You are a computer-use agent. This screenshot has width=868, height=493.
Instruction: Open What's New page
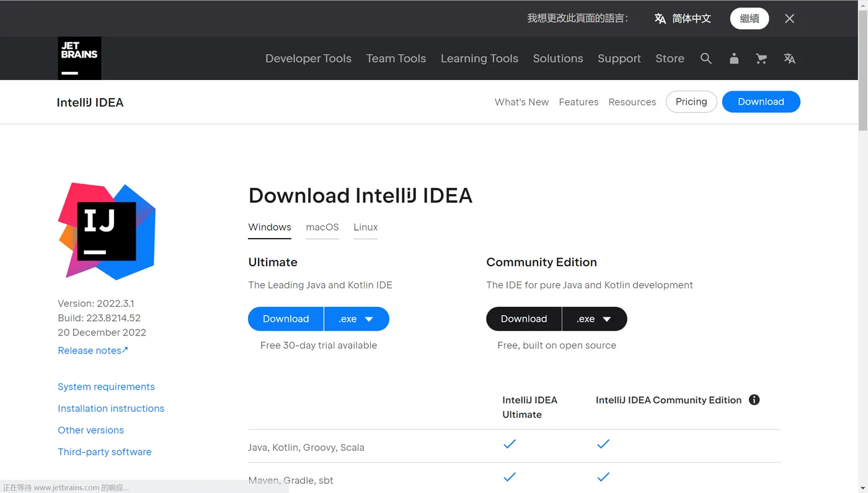[x=521, y=102]
